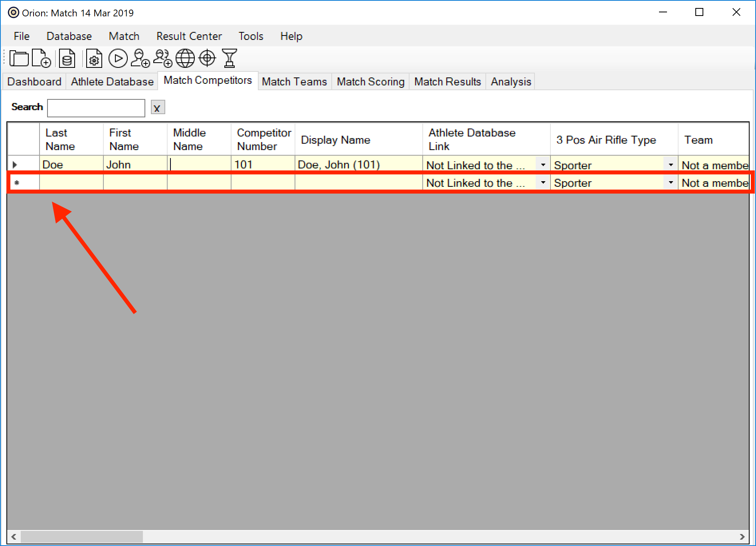This screenshot has width=756, height=546.
Task: Select the Last Name cell in the new row
Action: point(71,183)
